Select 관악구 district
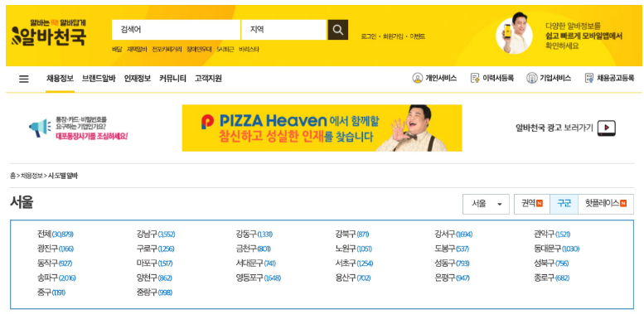This screenshot has width=644, height=324. [552, 235]
